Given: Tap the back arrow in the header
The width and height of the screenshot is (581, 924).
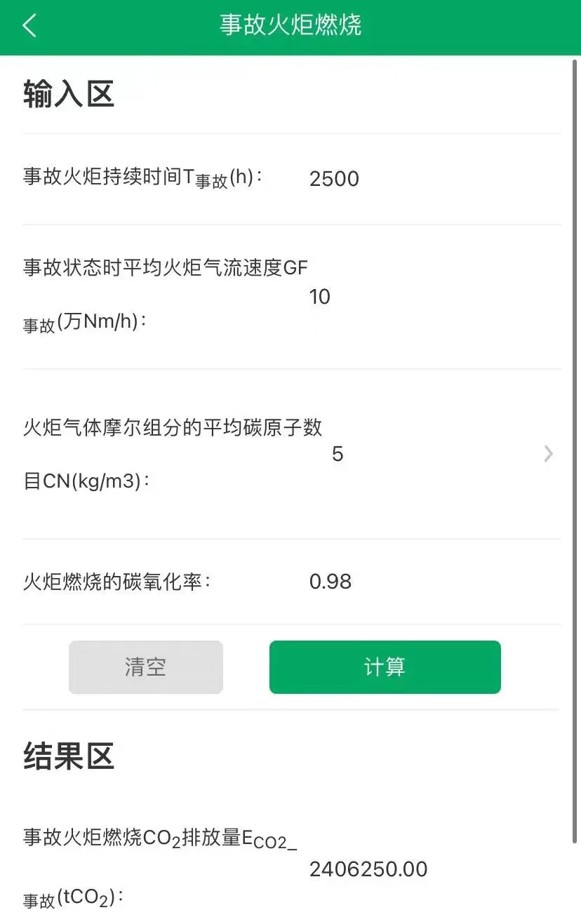Looking at the screenshot, I should point(29,26).
